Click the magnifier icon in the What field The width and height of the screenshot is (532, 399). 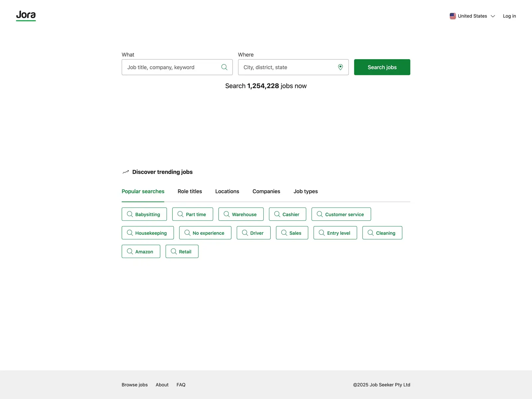pos(224,67)
